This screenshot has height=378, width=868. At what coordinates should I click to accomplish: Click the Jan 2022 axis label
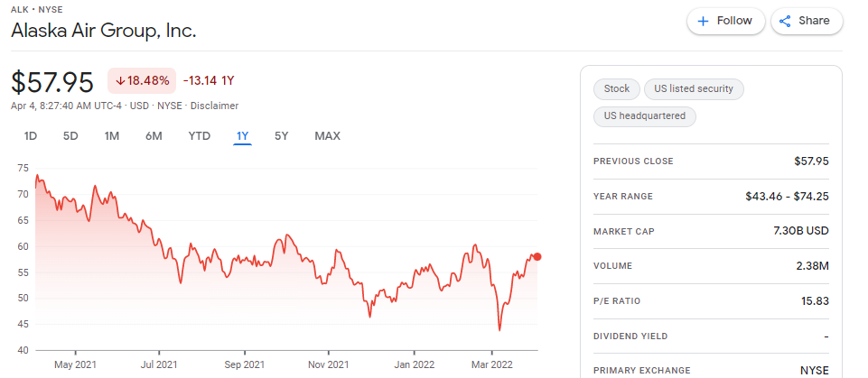[x=414, y=364]
